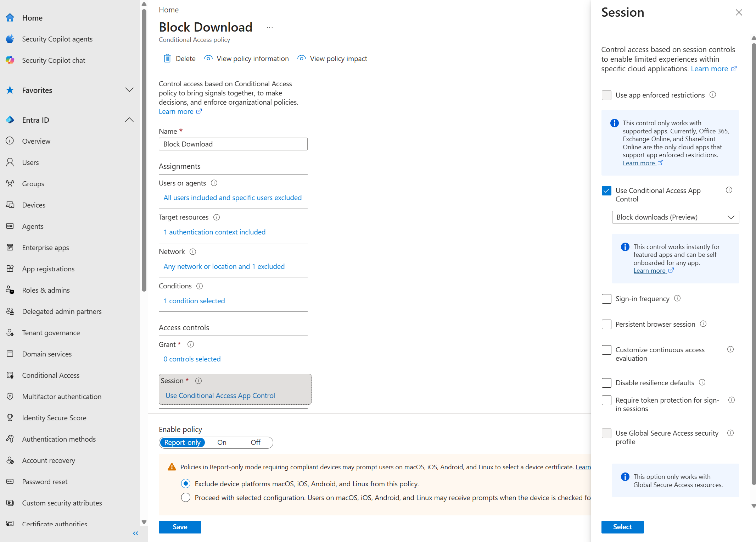Click the Home house icon in sidebar
This screenshot has width=756, height=542.
pyautogui.click(x=10, y=18)
